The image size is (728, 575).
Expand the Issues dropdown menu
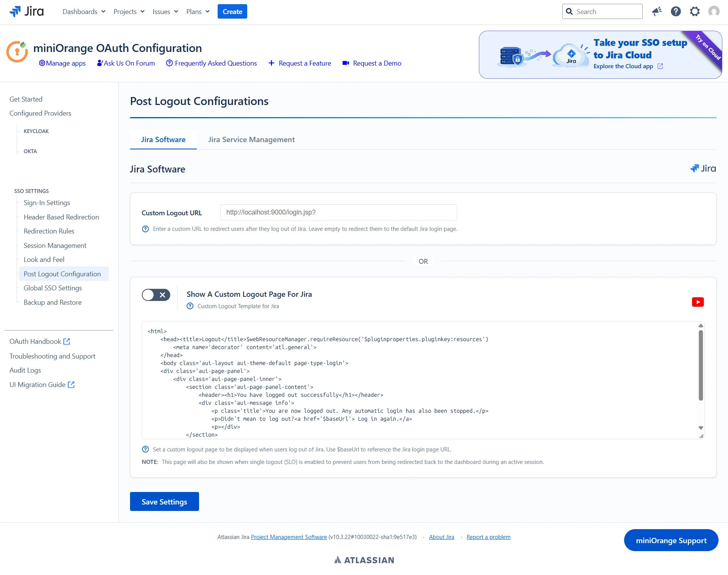click(x=165, y=11)
